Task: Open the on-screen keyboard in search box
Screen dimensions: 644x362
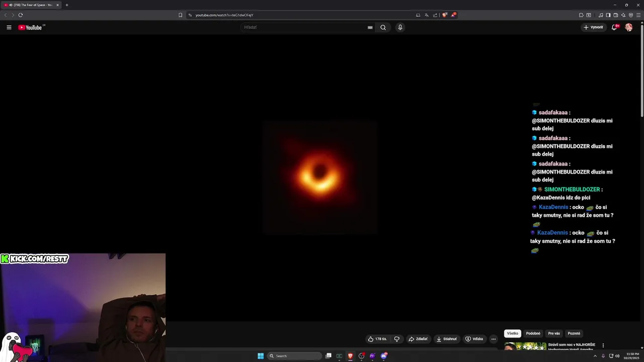Action: pos(370,27)
